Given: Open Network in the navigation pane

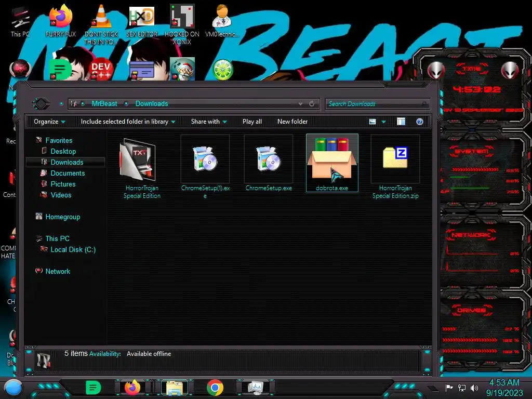Looking at the screenshot, I should pyautogui.click(x=58, y=271).
